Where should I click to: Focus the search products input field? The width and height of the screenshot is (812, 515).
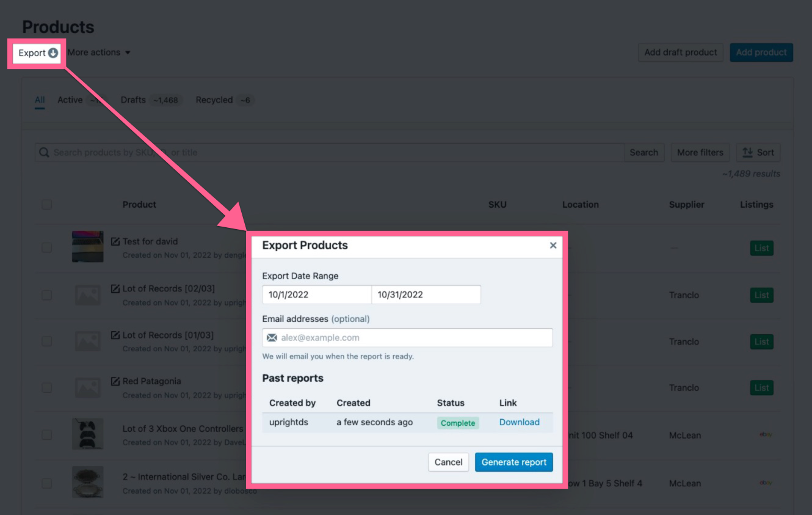[x=330, y=153]
